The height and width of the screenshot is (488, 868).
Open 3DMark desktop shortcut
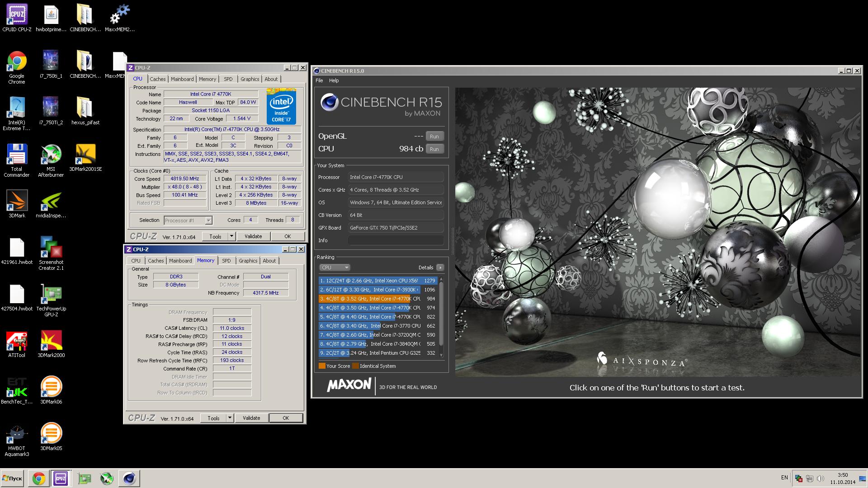click(x=17, y=204)
